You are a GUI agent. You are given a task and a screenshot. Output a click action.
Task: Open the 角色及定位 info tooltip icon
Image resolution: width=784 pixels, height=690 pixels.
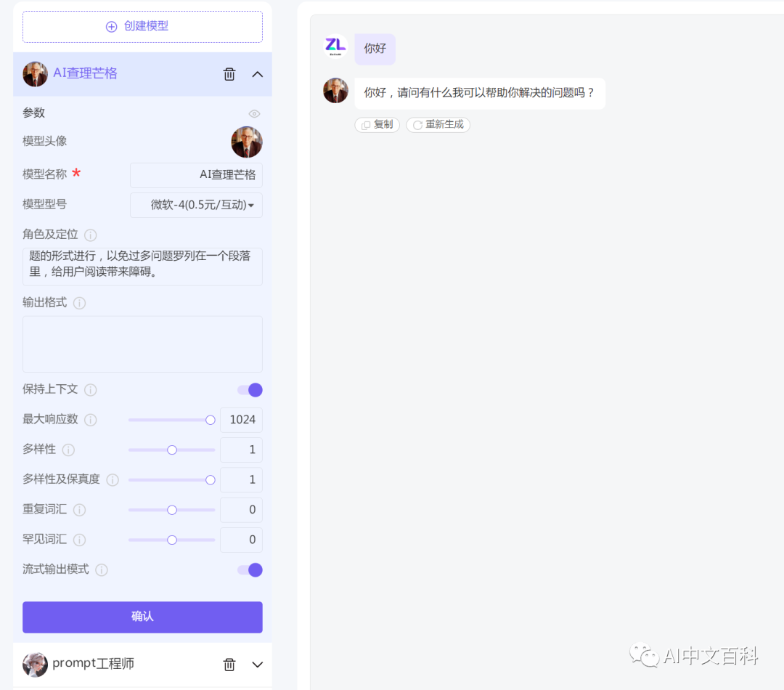pyautogui.click(x=90, y=235)
